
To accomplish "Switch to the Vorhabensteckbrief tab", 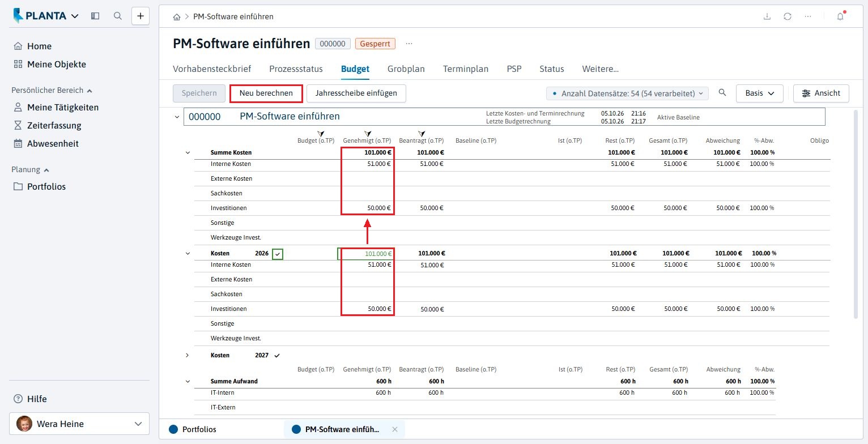I will click(212, 69).
